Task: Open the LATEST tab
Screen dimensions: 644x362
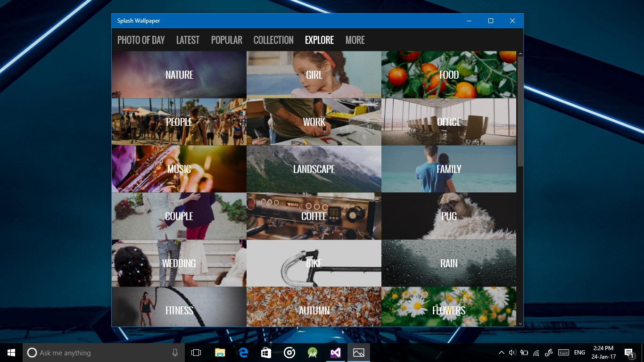Action: coord(188,40)
